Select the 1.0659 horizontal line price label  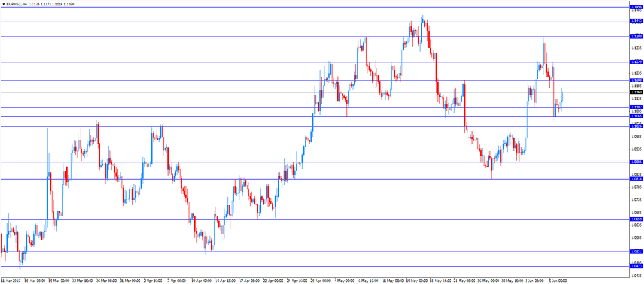coord(636,219)
